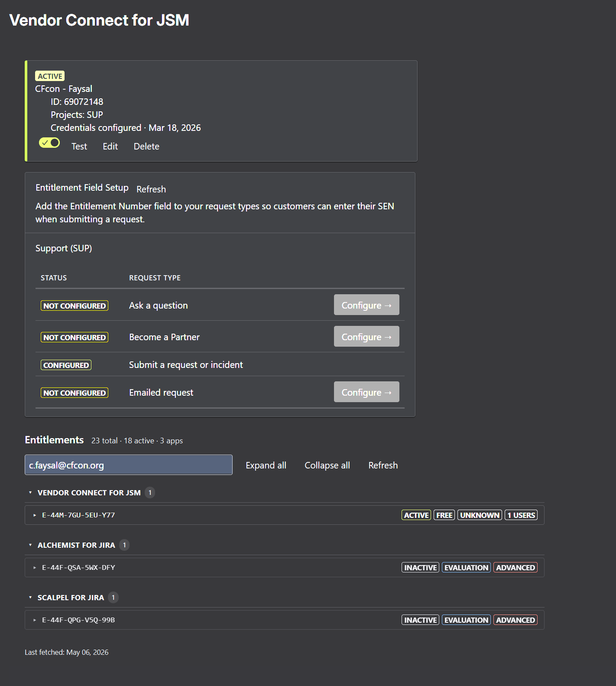Click the Last fetched: May 06, 2026 text
Image resolution: width=616 pixels, height=686 pixels.
click(x=67, y=652)
